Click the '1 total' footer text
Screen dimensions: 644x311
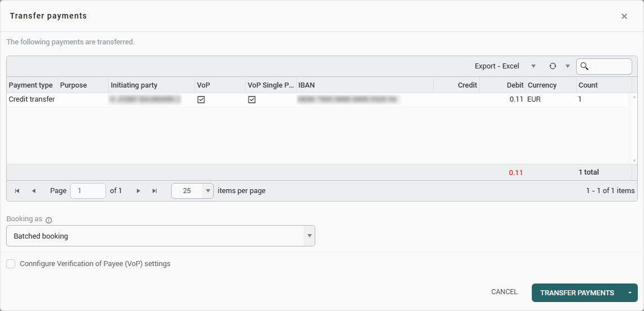588,172
